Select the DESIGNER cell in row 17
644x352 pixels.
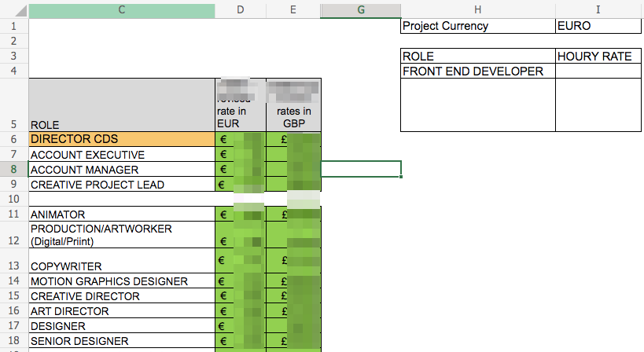pyautogui.click(x=122, y=326)
